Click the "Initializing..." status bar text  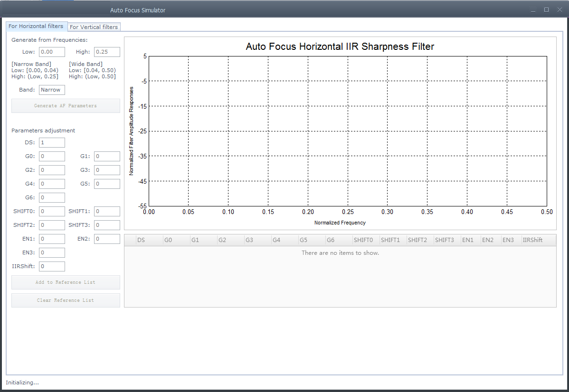pos(22,383)
